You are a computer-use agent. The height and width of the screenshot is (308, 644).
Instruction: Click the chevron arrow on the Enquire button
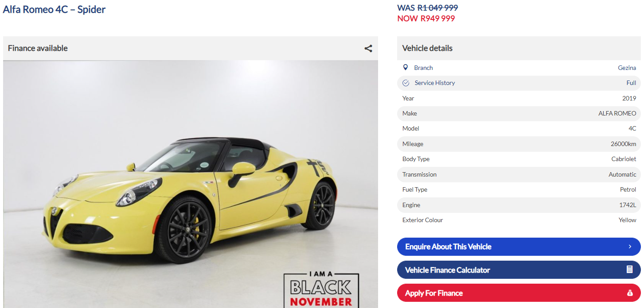tap(630, 246)
